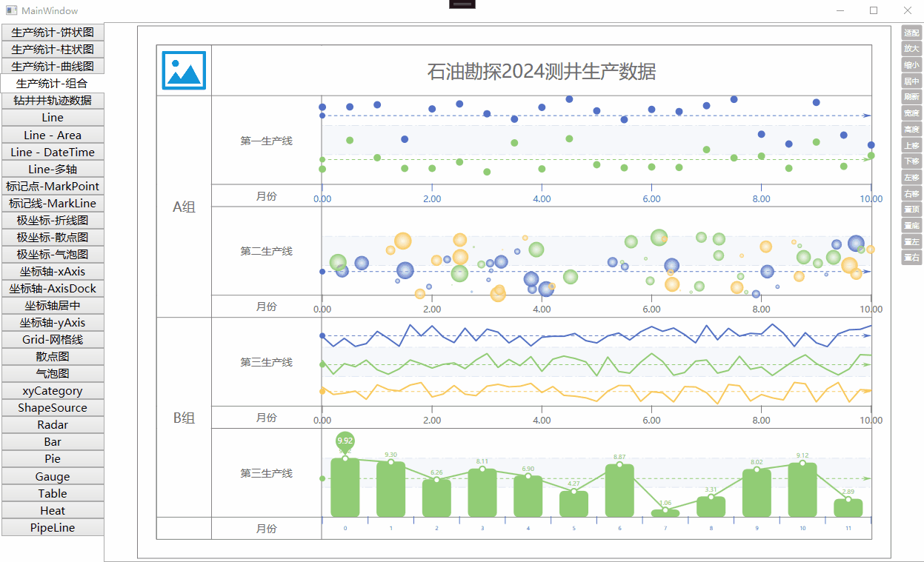The image size is (924, 562).
Task: Click the 置顶 align-top button
Action: 911,210
